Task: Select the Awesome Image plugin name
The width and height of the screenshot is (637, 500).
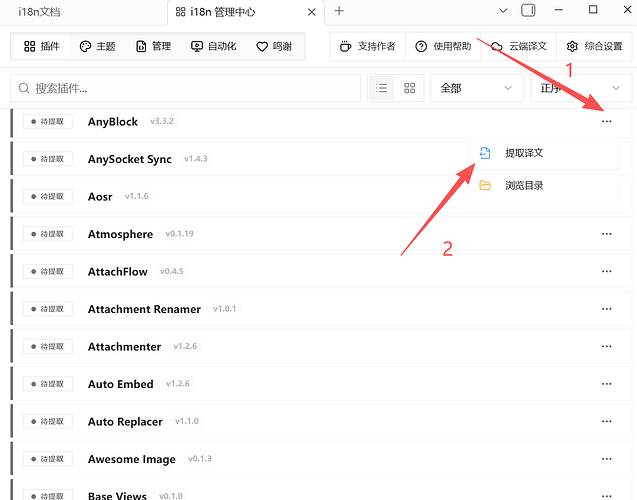Action: tap(132, 459)
